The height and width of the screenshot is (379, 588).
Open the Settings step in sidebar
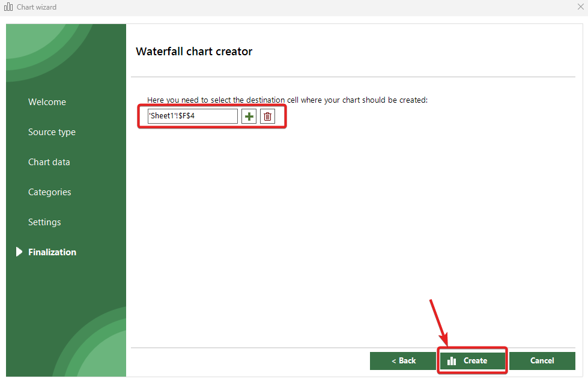[x=44, y=222]
